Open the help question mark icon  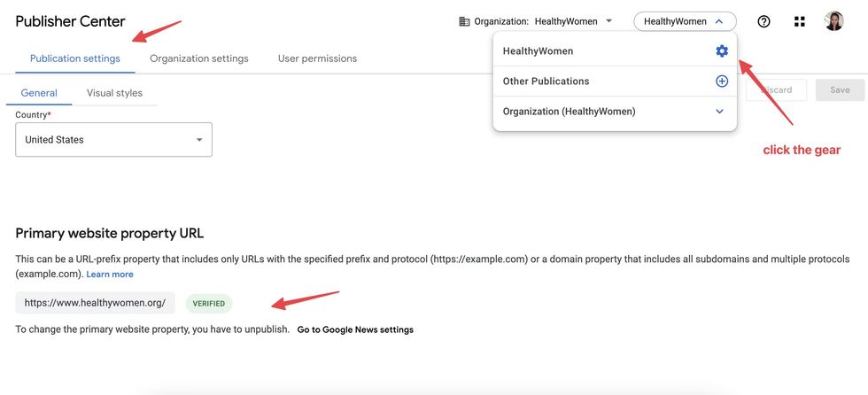pos(763,21)
